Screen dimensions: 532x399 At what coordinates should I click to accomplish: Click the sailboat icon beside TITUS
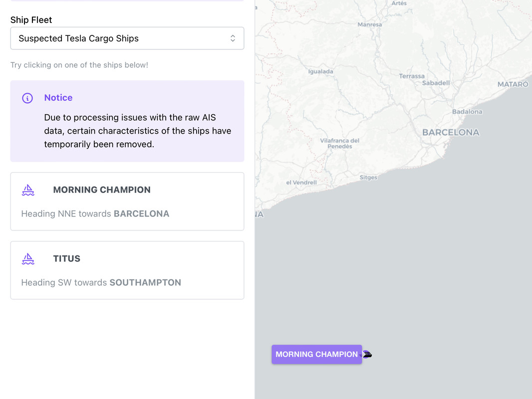point(28,259)
